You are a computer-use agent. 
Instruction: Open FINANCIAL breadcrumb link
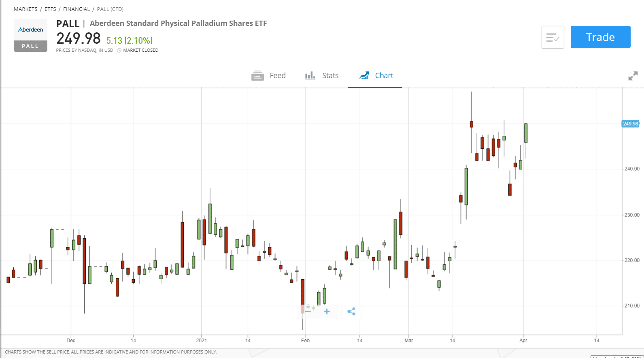pos(77,9)
